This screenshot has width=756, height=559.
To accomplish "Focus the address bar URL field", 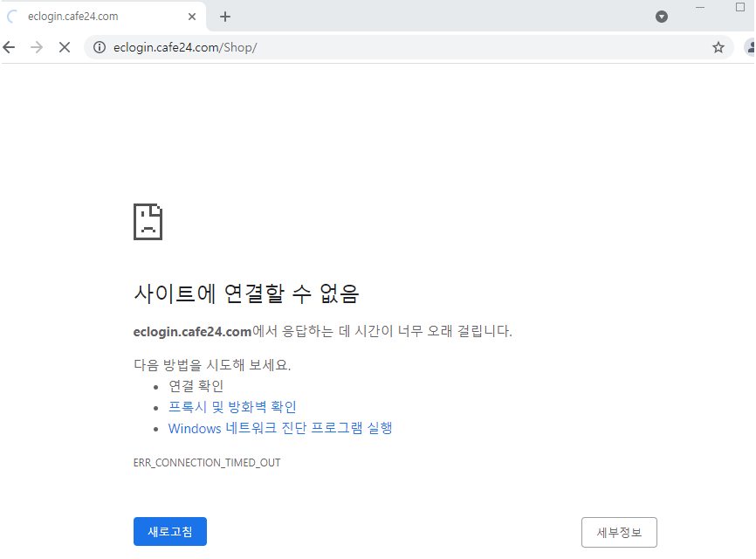I will (x=393, y=47).
